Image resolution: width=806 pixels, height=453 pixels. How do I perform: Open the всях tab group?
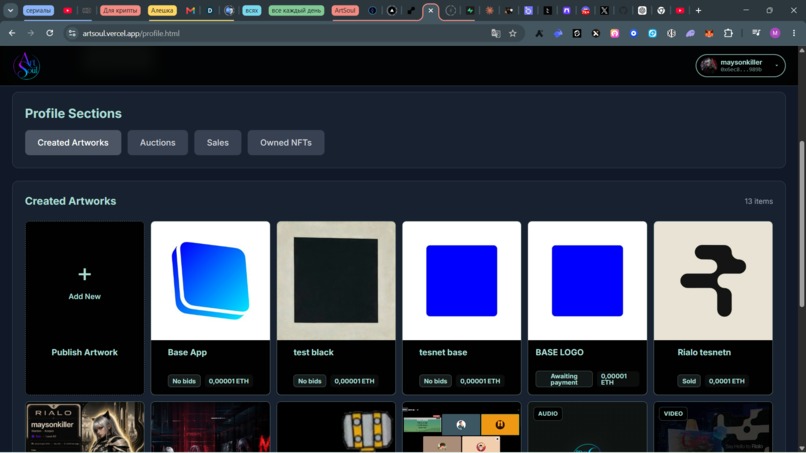click(251, 10)
